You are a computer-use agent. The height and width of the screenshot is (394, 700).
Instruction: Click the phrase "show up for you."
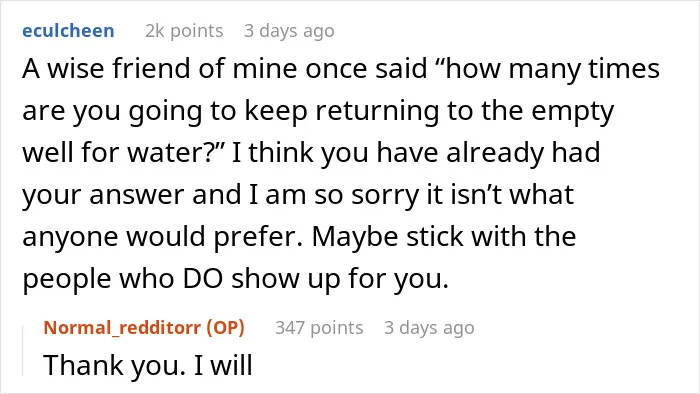pos(340,279)
